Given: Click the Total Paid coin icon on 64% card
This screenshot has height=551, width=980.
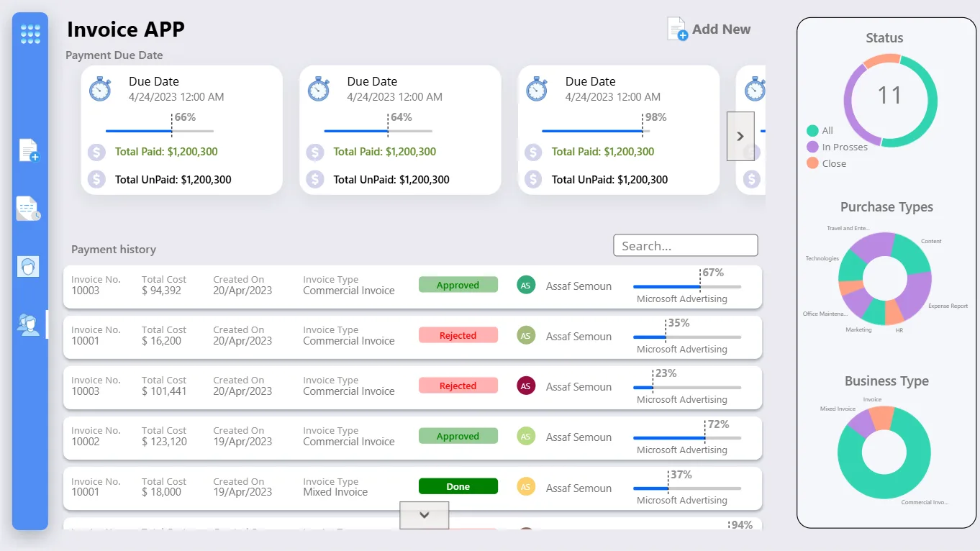Looking at the screenshot, I should pyautogui.click(x=314, y=152).
